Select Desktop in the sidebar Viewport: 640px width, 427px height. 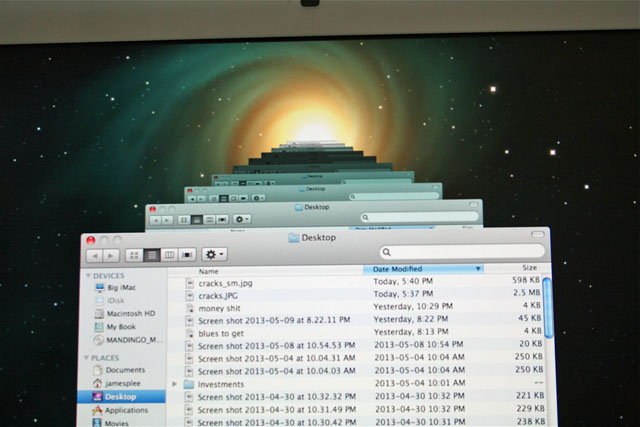click(121, 397)
